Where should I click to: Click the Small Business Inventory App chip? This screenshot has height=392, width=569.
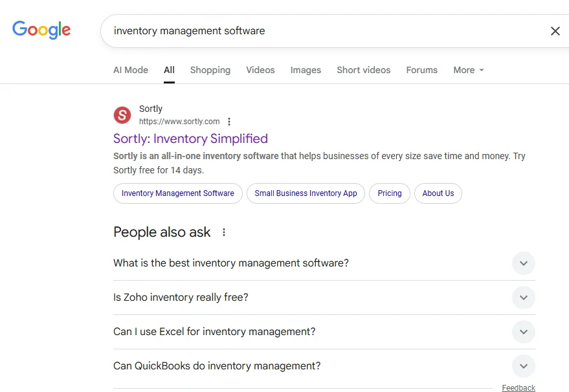[x=306, y=193]
